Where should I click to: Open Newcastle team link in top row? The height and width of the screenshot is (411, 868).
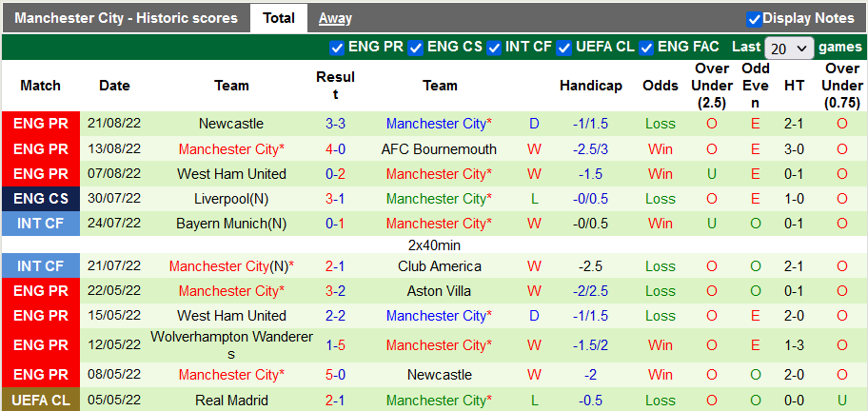click(231, 124)
